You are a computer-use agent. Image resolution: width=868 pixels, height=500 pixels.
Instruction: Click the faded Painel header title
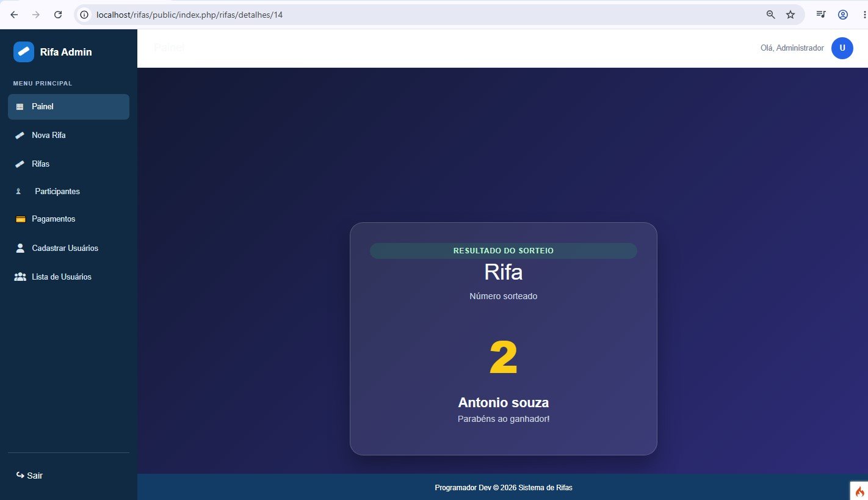coord(169,48)
